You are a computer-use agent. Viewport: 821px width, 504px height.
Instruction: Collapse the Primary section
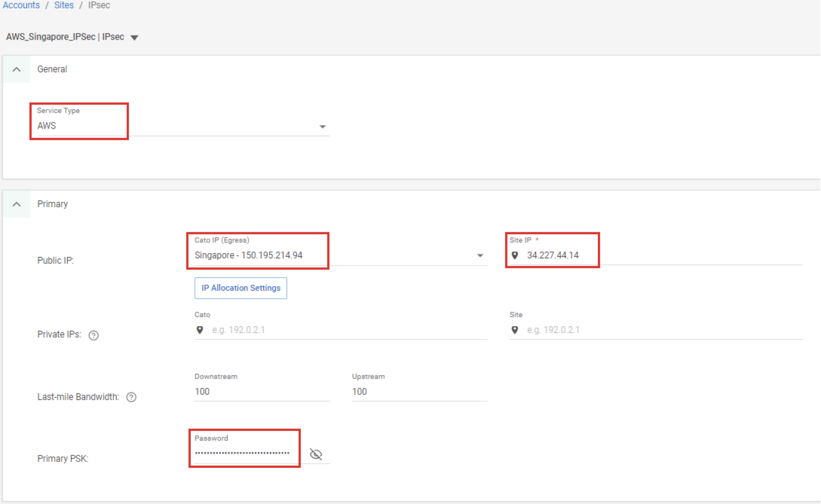(x=17, y=204)
